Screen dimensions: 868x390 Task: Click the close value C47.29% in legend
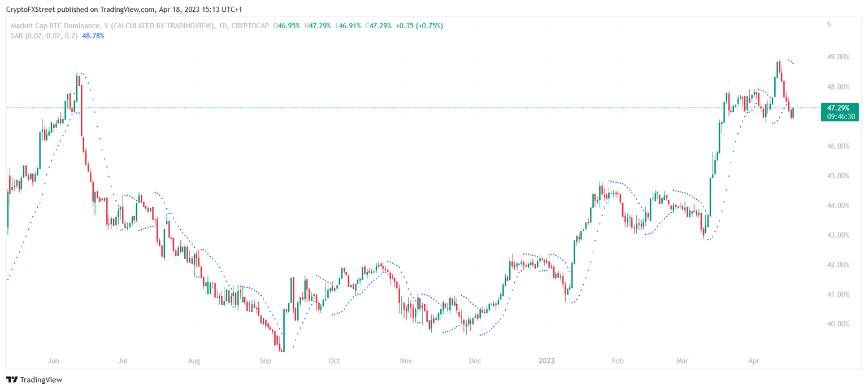[x=379, y=26]
